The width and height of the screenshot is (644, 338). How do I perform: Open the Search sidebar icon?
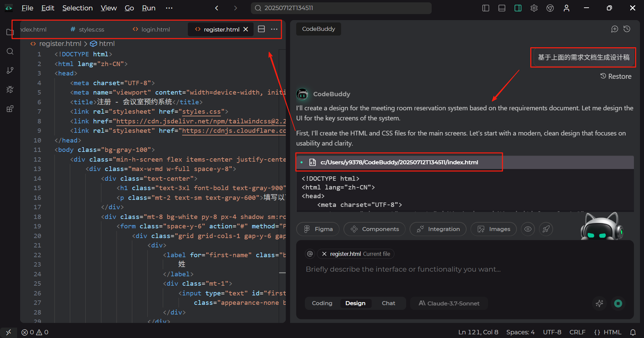[x=10, y=51]
